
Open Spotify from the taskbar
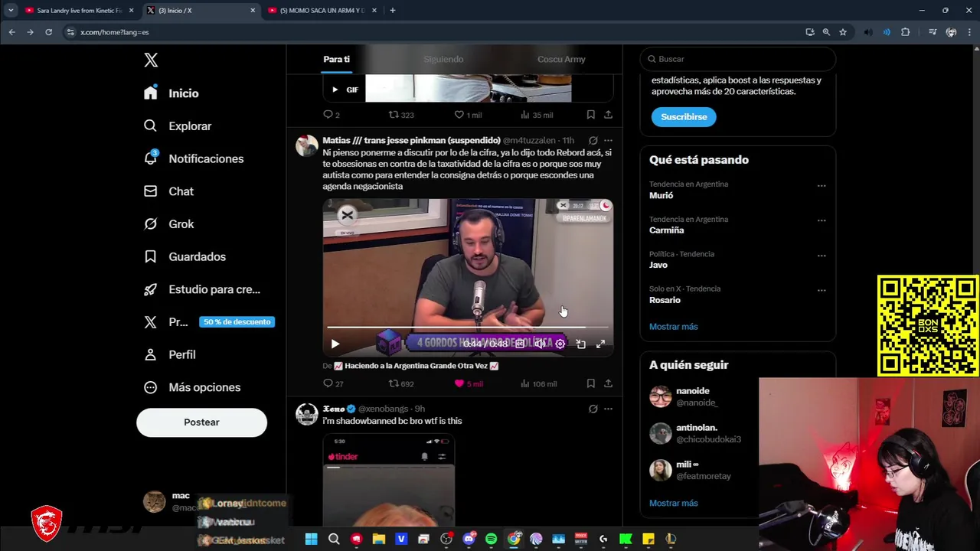(x=491, y=539)
